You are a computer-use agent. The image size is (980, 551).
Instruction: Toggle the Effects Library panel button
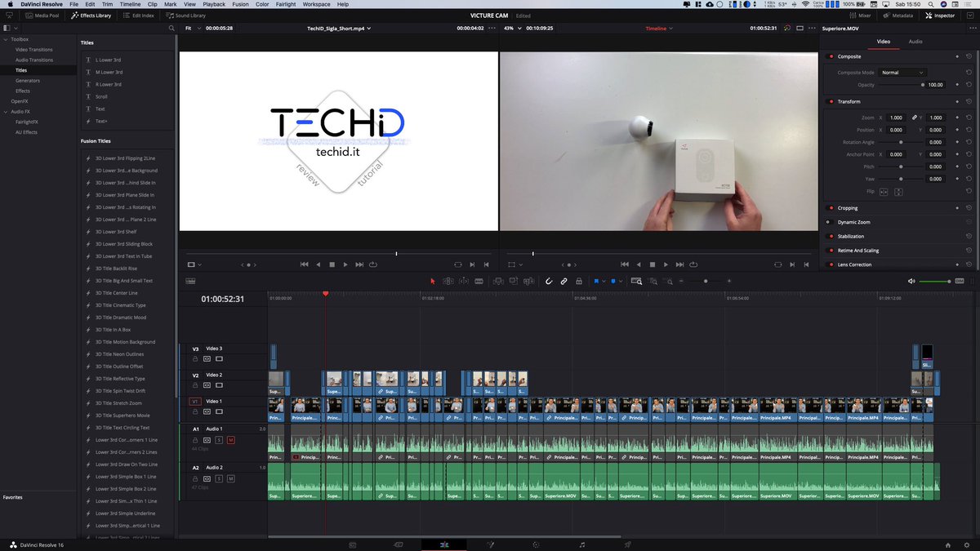91,16
